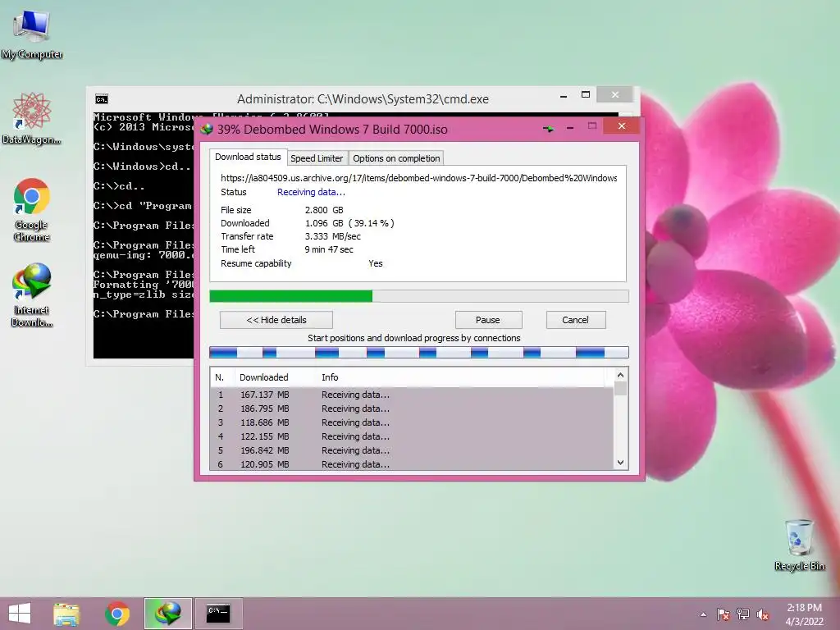Minimize the cmd.exe window
This screenshot has height=630, width=840.
tap(564, 97)
